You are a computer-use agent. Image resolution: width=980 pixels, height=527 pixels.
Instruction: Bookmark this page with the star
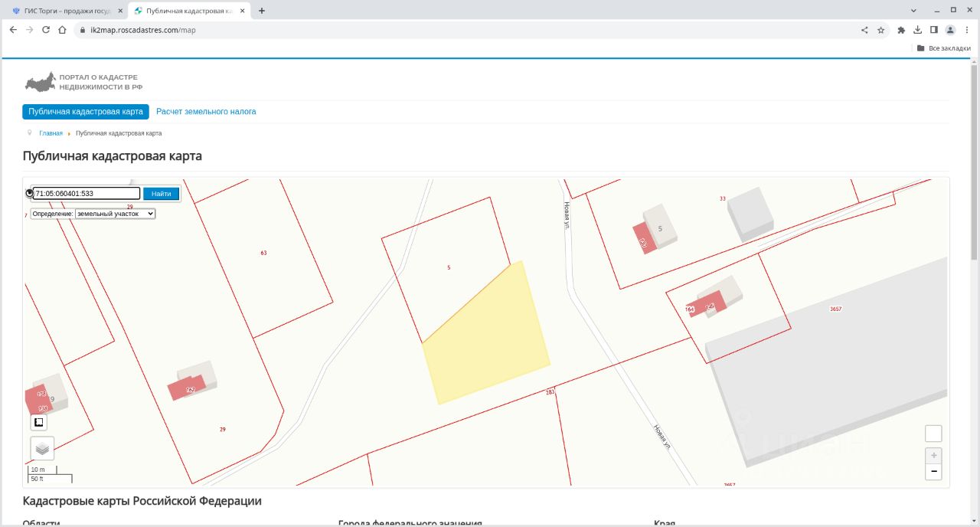point(881,30)
